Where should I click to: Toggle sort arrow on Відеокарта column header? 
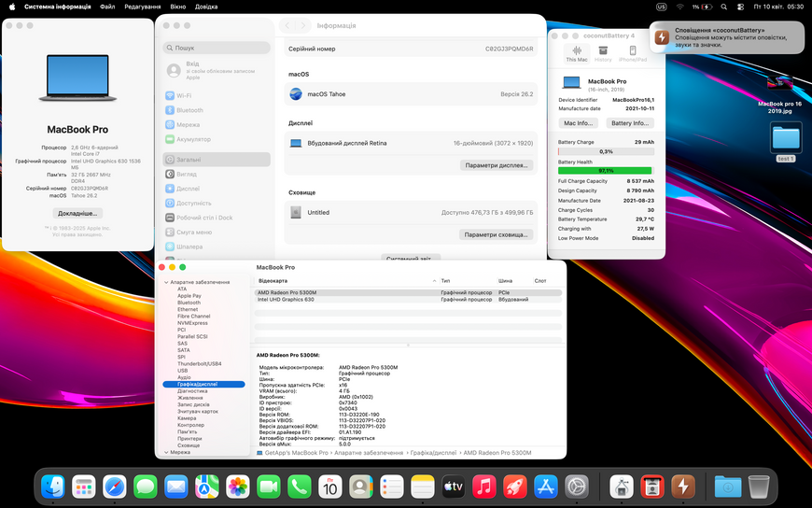(x=434, y=281)
